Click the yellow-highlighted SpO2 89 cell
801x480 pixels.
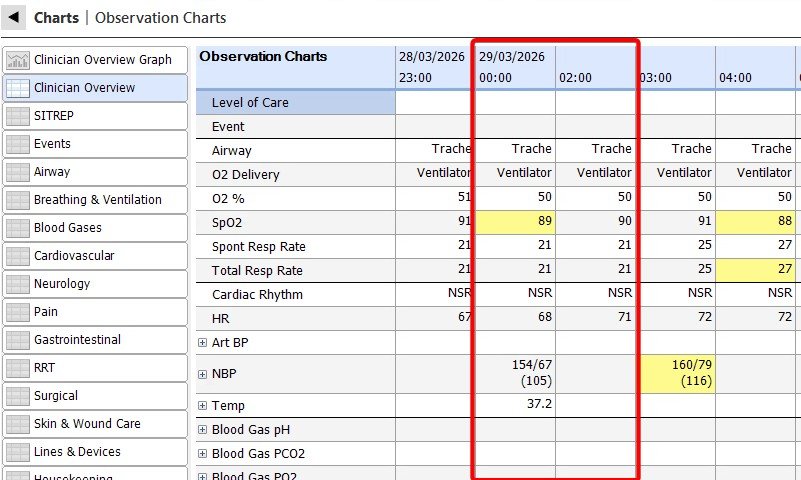pos(516,222)
